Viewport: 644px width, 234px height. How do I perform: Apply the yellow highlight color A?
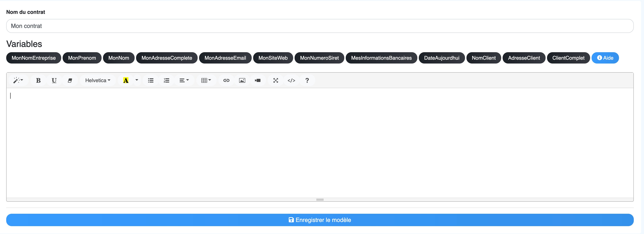tap(126, 80)
